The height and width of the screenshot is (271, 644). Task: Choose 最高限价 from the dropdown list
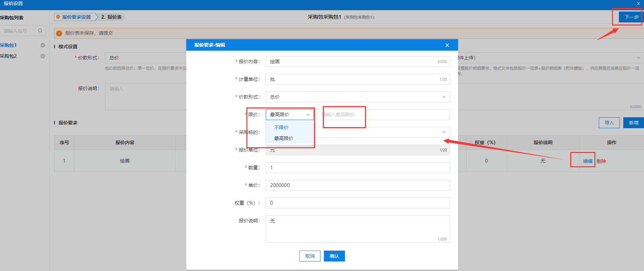click(x=290, y=138)
